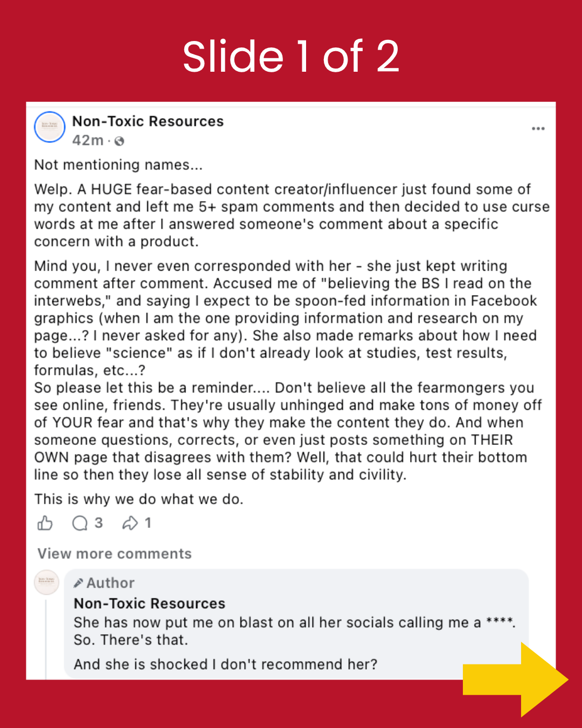Click the pen icon beside Author
This screenshot has height=728, width=582.
click(79, 583)
